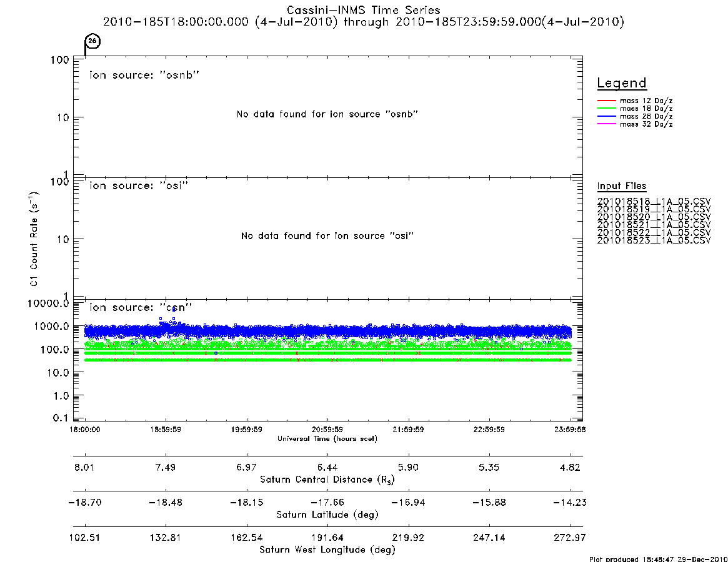Image resolution: width=728 pixels, height=562 pixels.
Task: Click 'Saturn Latitude (deg)' axis label
Action: [327, 515]
